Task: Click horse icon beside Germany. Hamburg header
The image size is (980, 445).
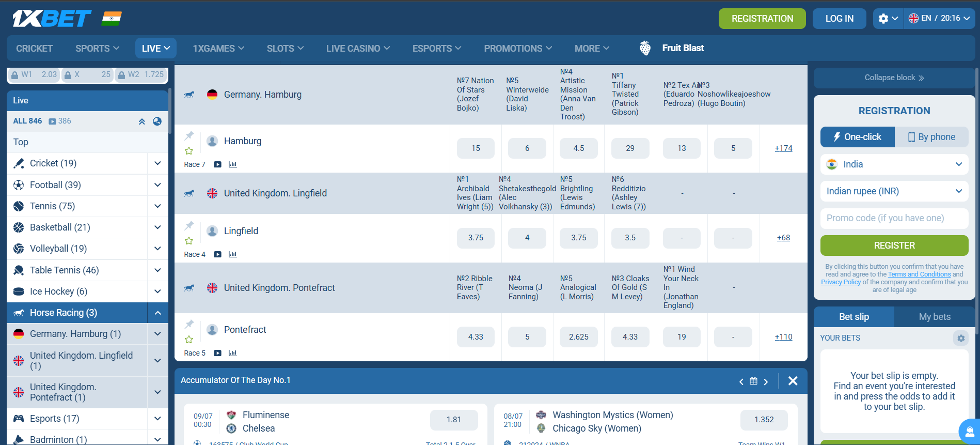Action: pyautogui.click(x=189, y=95)
